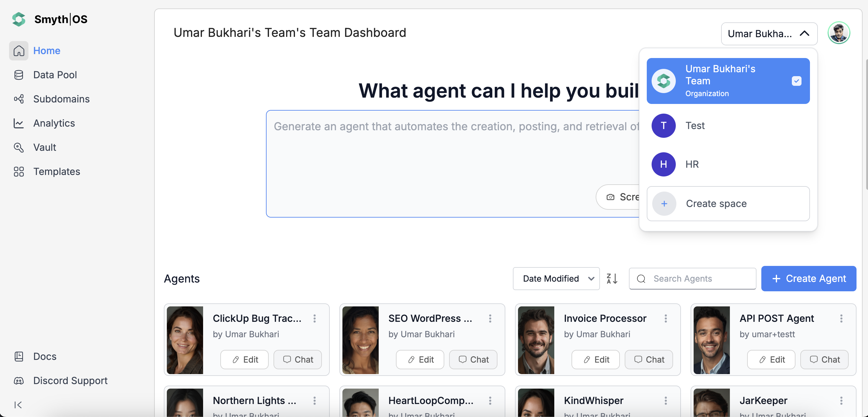
Task: Click the Z-A sort order icon
Action: click(612, 279)
